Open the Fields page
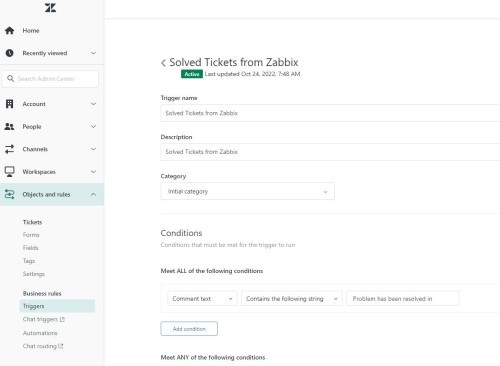 [30, 248]
